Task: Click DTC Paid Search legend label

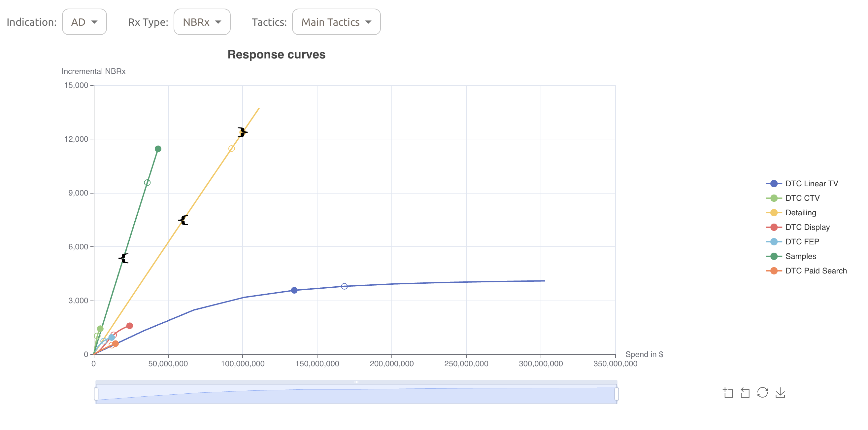Action: pyautogui.click(x=816, y=271)
